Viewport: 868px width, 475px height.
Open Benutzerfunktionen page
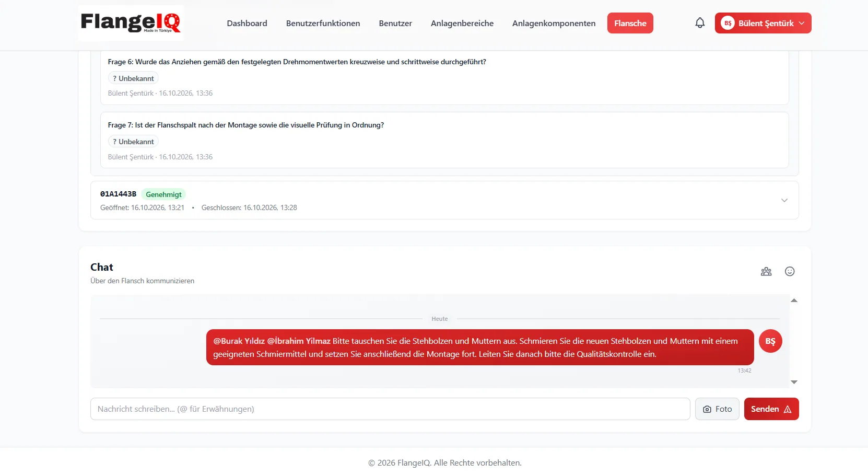pos(323,23)
